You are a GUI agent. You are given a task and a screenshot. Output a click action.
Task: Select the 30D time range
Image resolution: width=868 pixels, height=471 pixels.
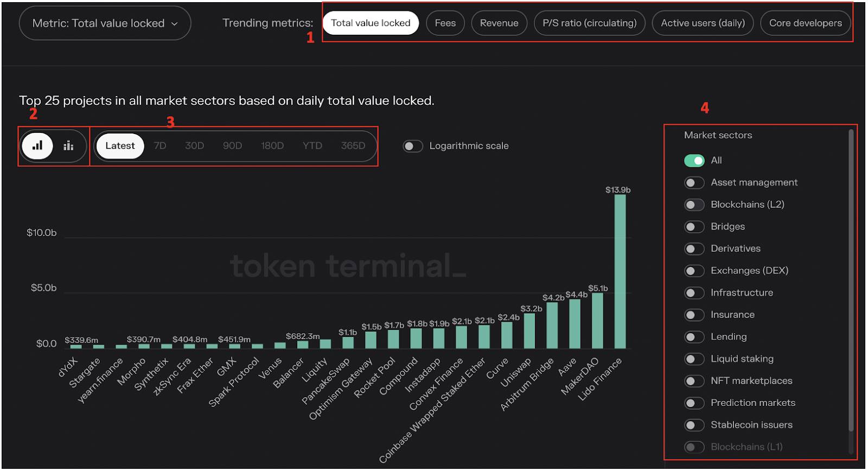coord(194,145)
